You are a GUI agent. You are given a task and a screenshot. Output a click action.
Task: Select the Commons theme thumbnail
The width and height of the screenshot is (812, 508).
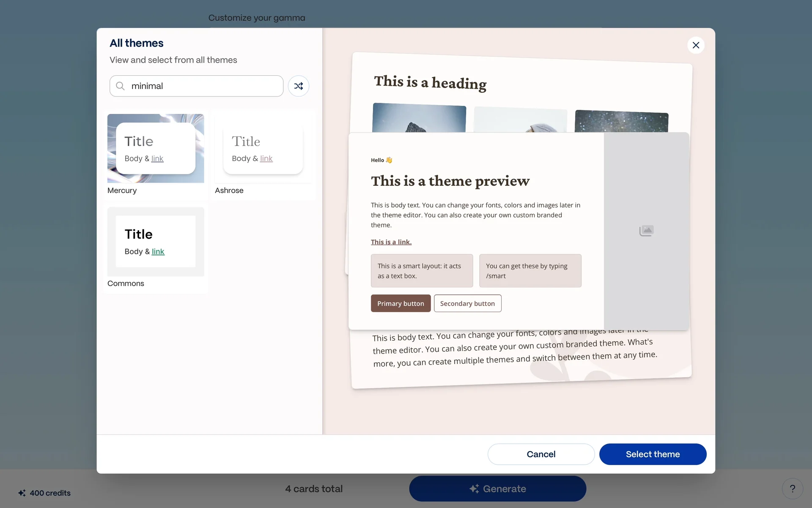pos(156,241)
